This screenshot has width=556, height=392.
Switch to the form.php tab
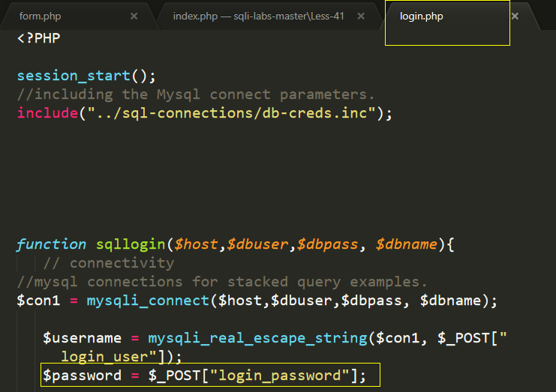pyautogui.click(x=40, y=16)
